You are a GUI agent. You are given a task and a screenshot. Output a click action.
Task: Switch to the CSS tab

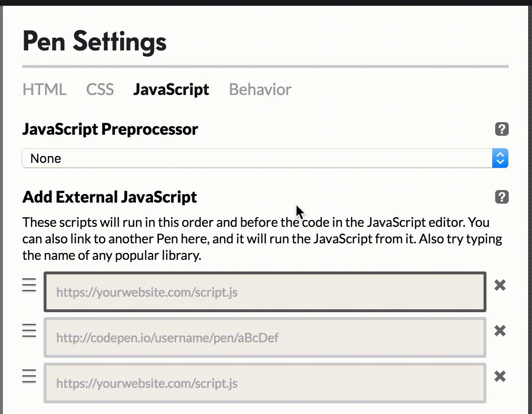pos(100,89)
